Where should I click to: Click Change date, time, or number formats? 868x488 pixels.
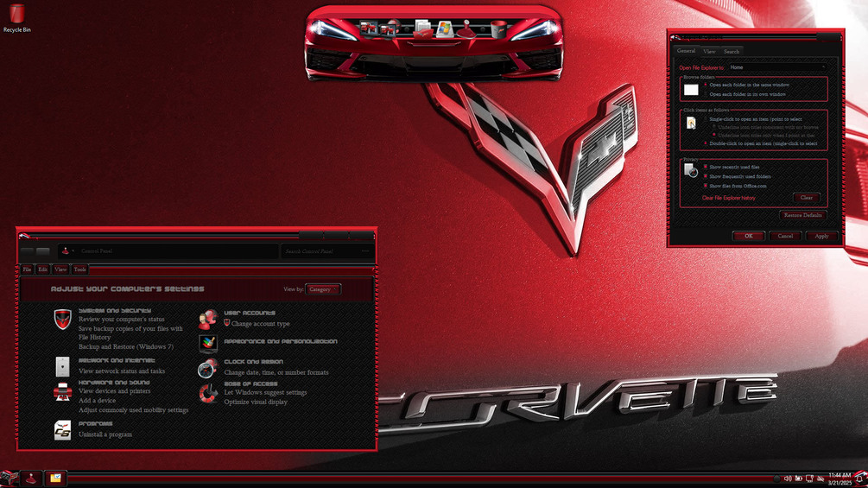pyautogui.click(x=276, y=372)
